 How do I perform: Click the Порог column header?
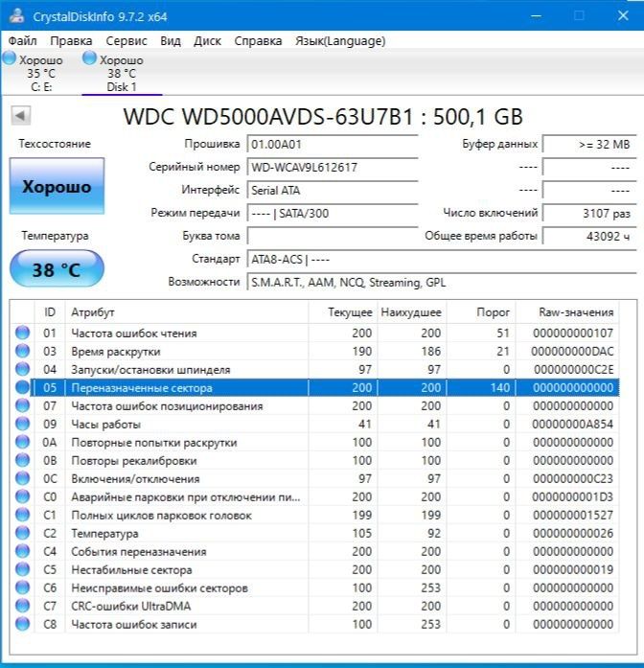pyautogui.click(x=481, y=312)
